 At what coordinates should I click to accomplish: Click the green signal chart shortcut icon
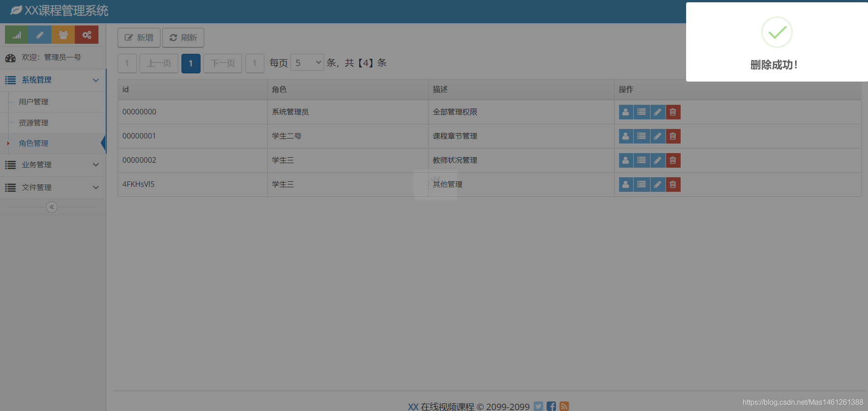point(16,35)
